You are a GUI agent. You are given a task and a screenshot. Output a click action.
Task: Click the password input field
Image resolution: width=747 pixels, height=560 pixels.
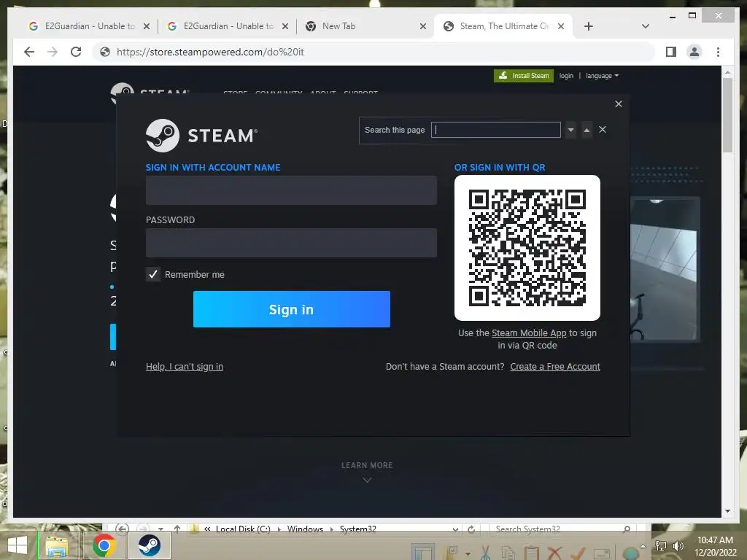(291, 243)
